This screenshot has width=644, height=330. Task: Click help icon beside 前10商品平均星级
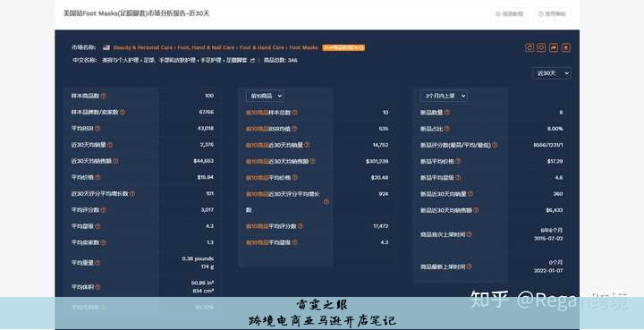click(294, 242)
